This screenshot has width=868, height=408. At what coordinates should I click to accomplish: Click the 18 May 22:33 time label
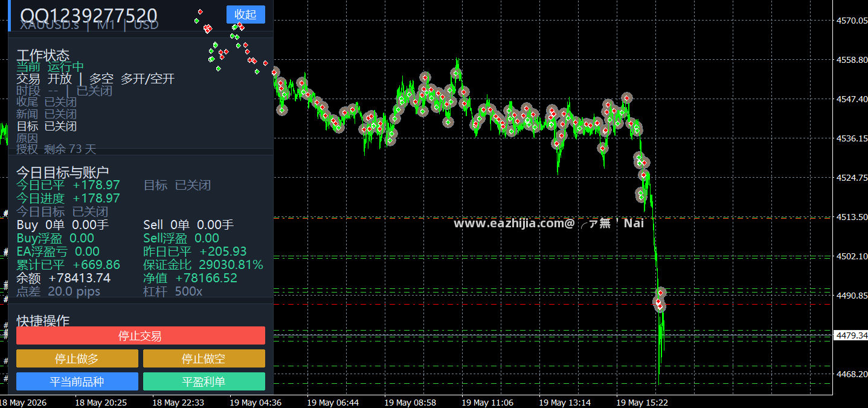point(178,403)
